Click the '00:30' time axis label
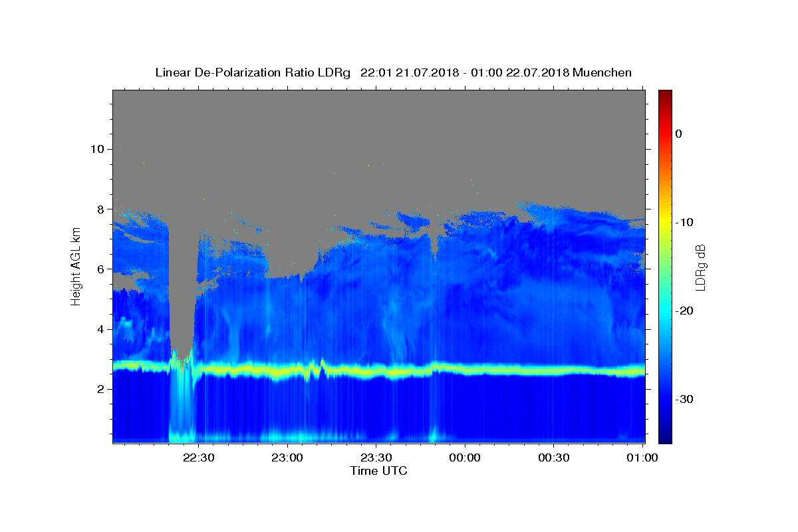 553,458
